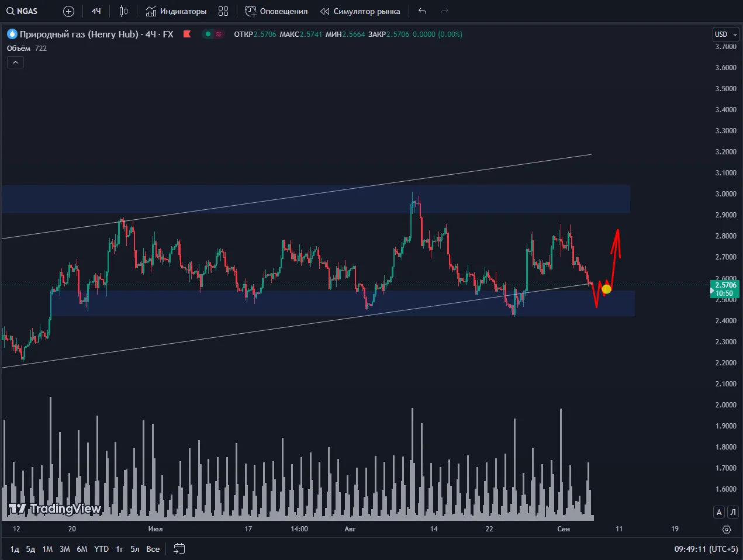Screen dimensions: 743x560
Task: Toggle logarithmic scale Л button
Action: pyautogui.click(x=732, y=512)
